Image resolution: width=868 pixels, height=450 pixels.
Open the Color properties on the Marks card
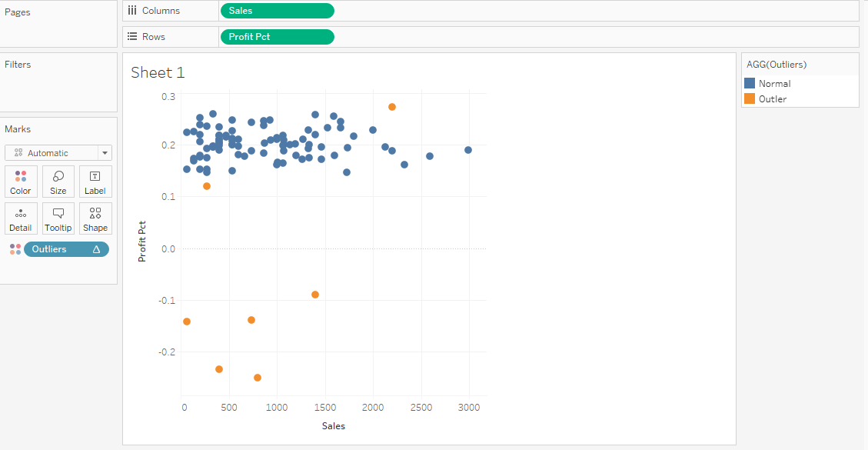pos(21,182)
